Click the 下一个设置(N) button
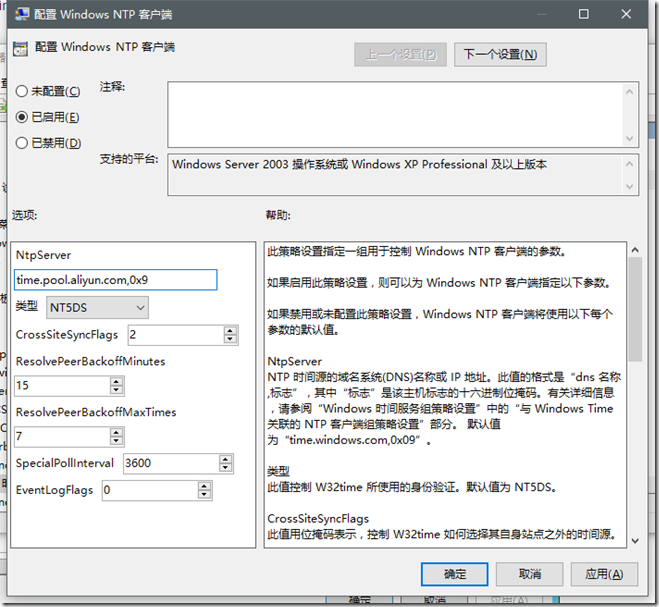Screen dimensions: 659x607 pyautogui.click(x=500, y=55)
